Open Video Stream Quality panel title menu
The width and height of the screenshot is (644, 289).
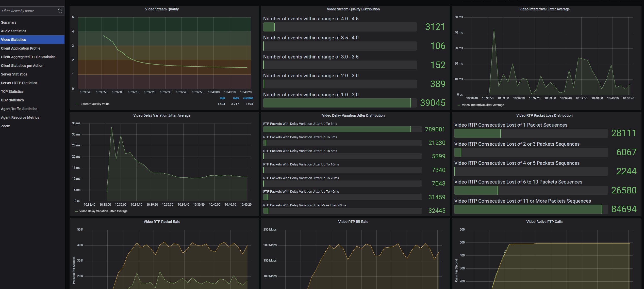click(x=162, y=9)
